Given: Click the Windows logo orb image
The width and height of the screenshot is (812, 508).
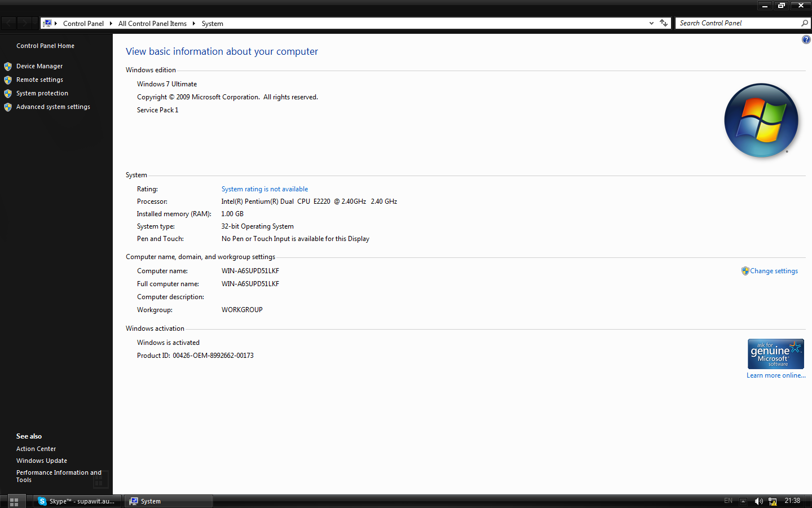Looking at the screenshot, I should pyautogui.click(x=761, y=120).
